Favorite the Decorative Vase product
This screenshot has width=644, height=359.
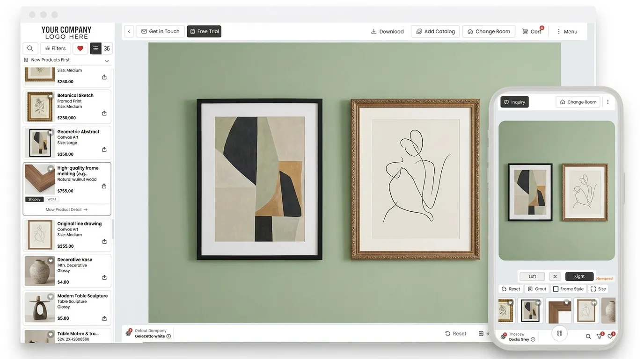pos(51,260)
